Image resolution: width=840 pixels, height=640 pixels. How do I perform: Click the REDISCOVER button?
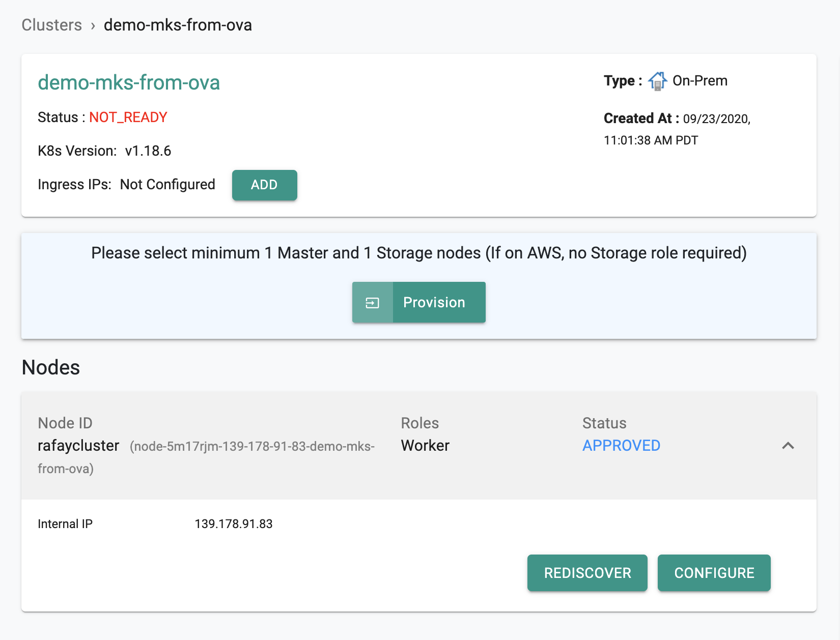pos(587,573)
